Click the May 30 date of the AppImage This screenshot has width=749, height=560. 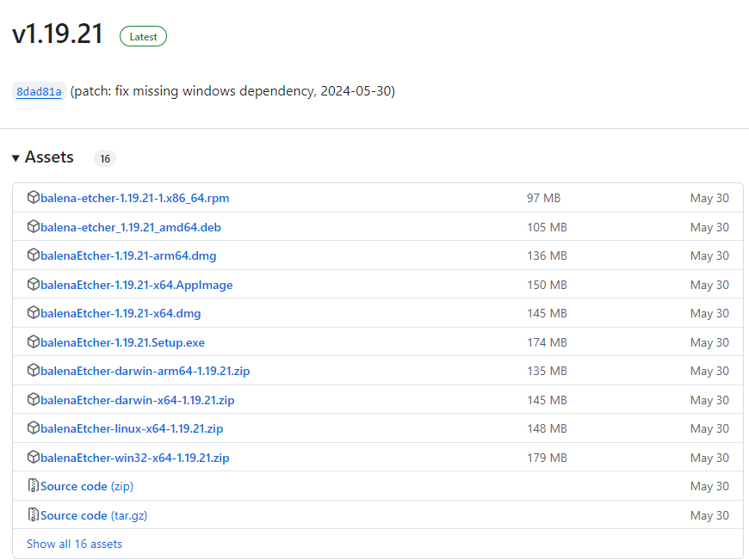709,285
